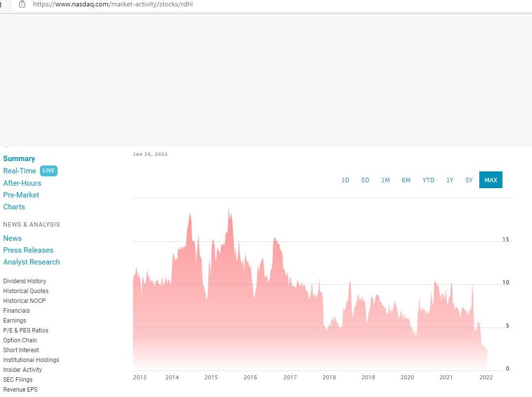Open the After-Hours page

pos(22,183)
